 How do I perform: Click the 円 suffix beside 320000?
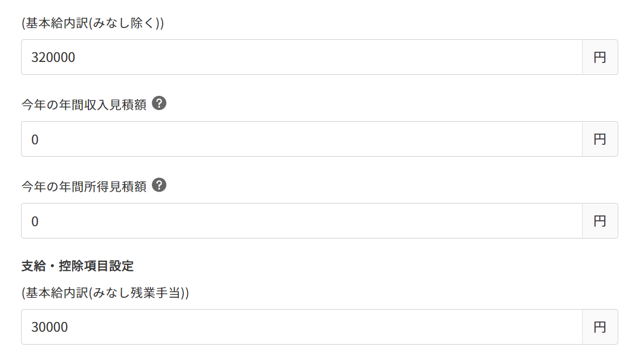(x=600, y=57)
